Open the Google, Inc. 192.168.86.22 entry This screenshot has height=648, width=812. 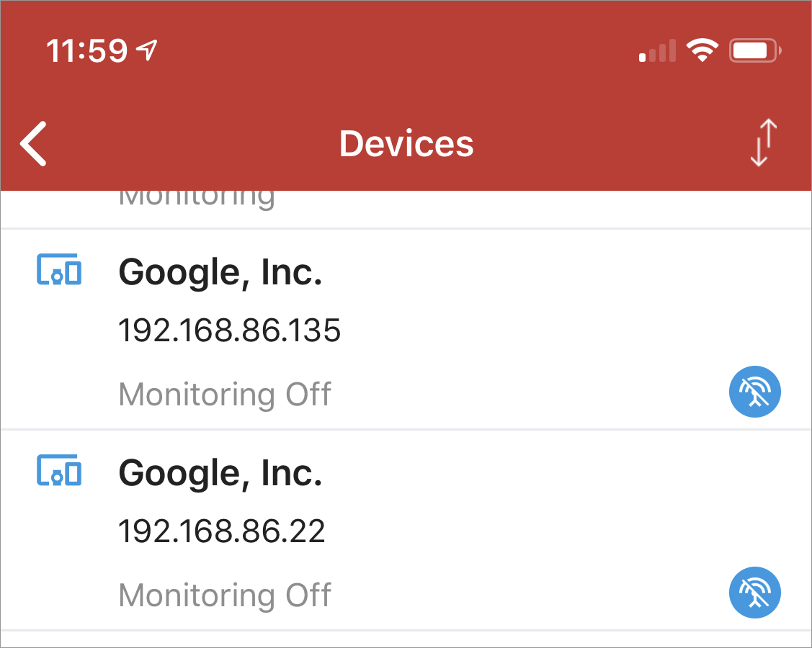(406, 530)
